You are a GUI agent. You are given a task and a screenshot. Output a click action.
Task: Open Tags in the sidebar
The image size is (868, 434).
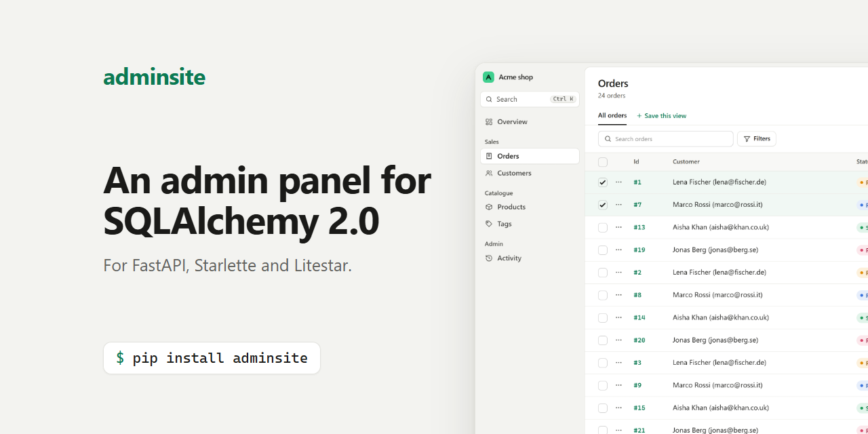530,224
